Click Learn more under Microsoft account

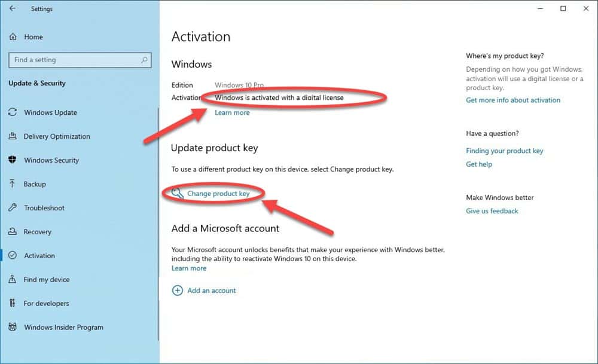[x=189, y=268]
